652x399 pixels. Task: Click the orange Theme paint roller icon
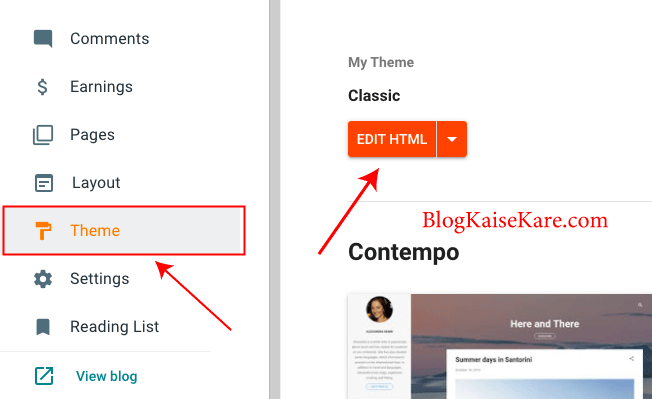(43, 231)
